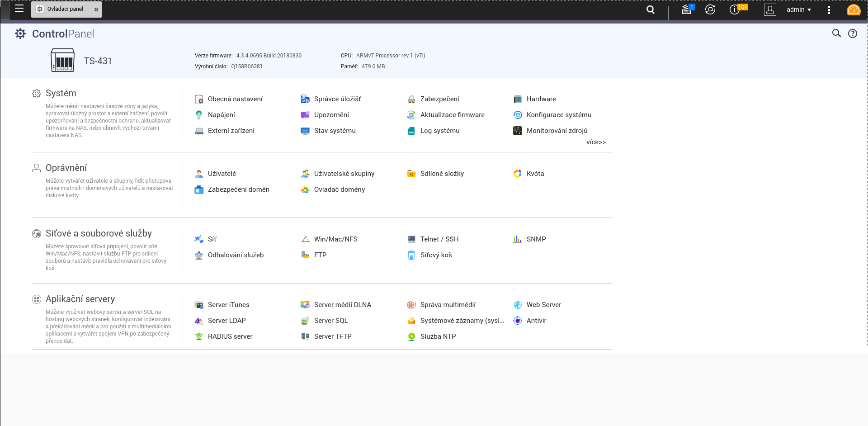Open the hamburger main menu
The image size is (868, 426).
click(19, 9)
